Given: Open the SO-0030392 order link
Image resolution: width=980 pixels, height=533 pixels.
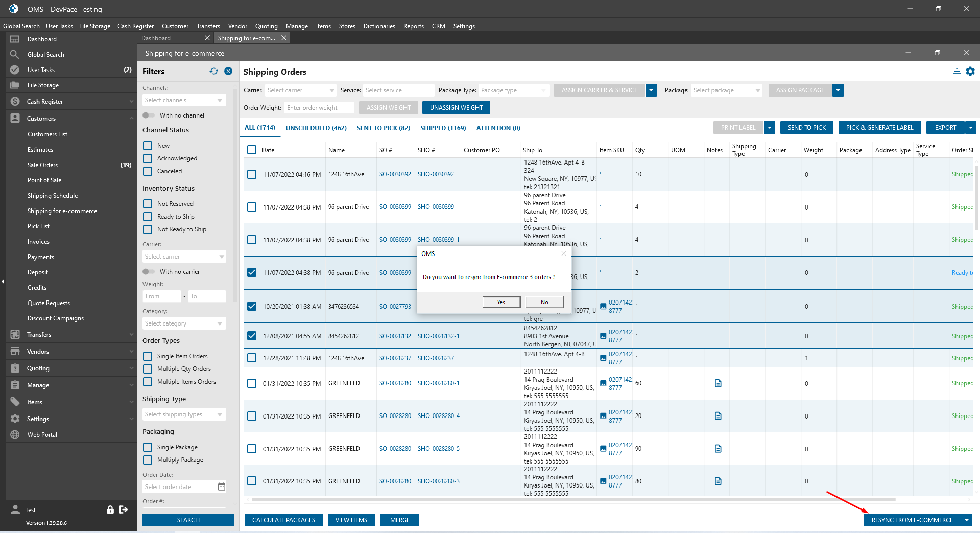Looking at the screenshot, I should [x=395, y=174].
